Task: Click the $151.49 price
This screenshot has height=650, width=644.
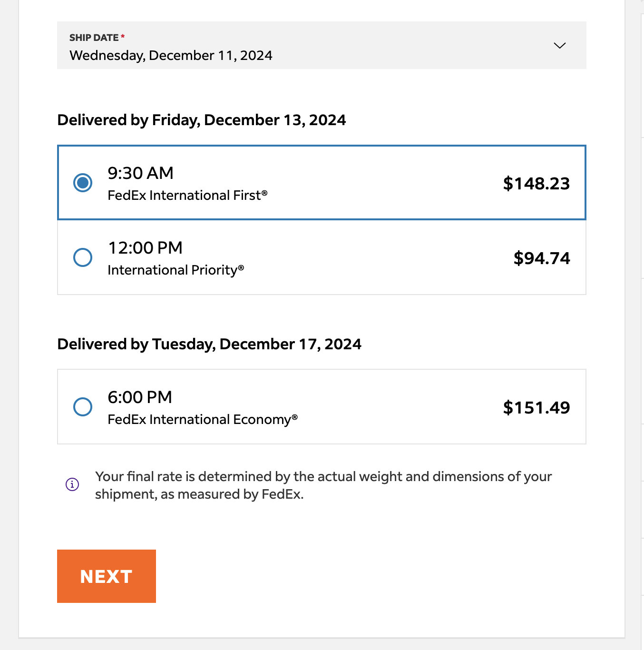Action: [536, 408]
